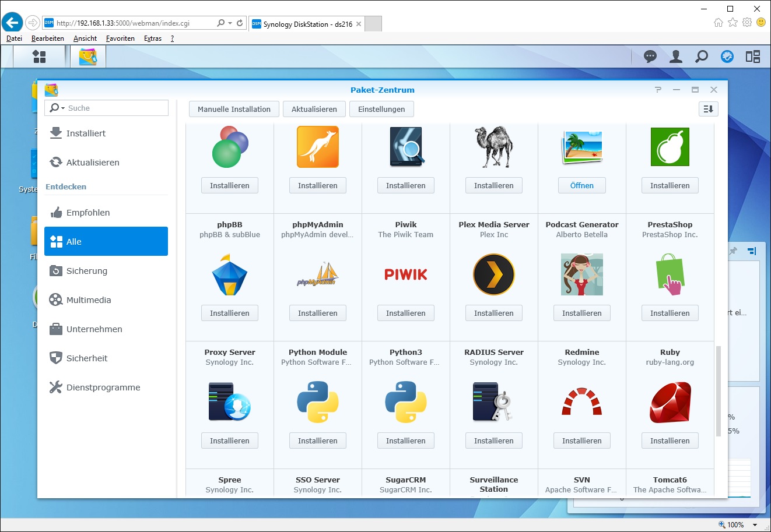Open the user options icon
771x532 pixels.
[676, 57]
